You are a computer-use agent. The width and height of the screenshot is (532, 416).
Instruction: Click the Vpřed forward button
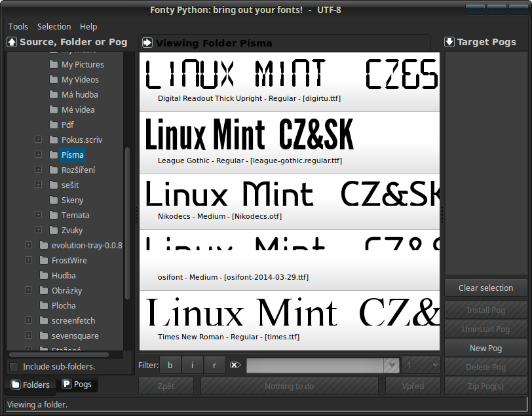[413, 387]
